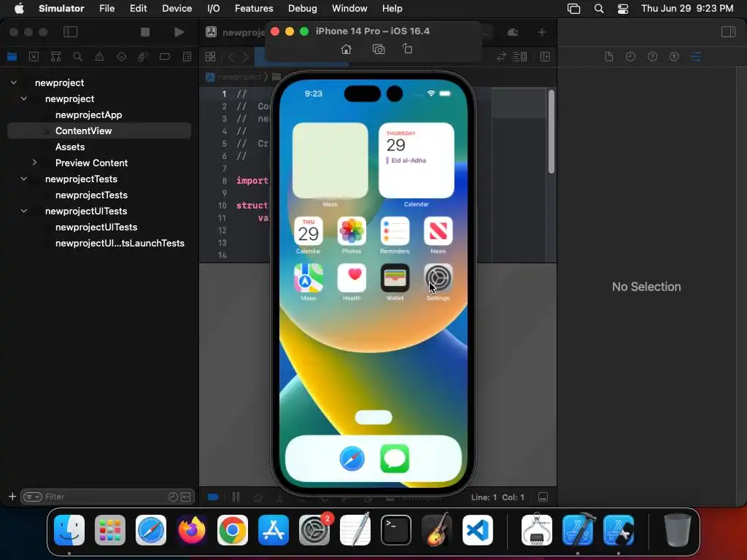Open the Find navigator in Xcode
747x560 pixels.
pos(77,57)
